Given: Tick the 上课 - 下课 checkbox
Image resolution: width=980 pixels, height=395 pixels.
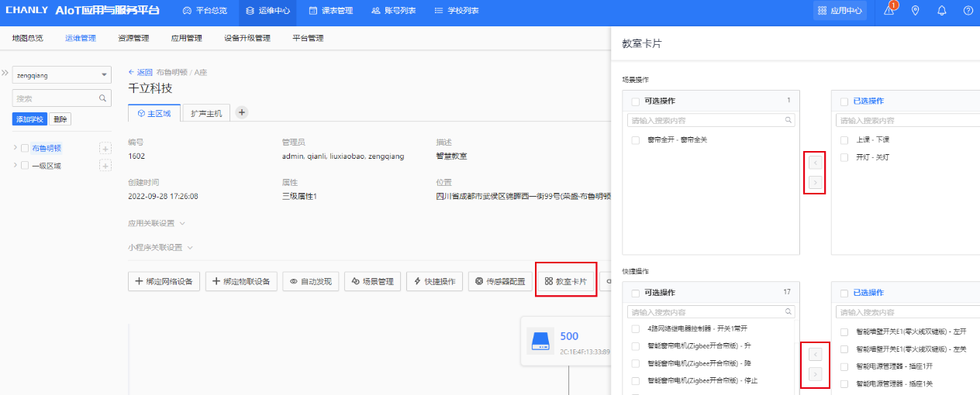Looking at the screenshot, I should click(x=844, y=140).
